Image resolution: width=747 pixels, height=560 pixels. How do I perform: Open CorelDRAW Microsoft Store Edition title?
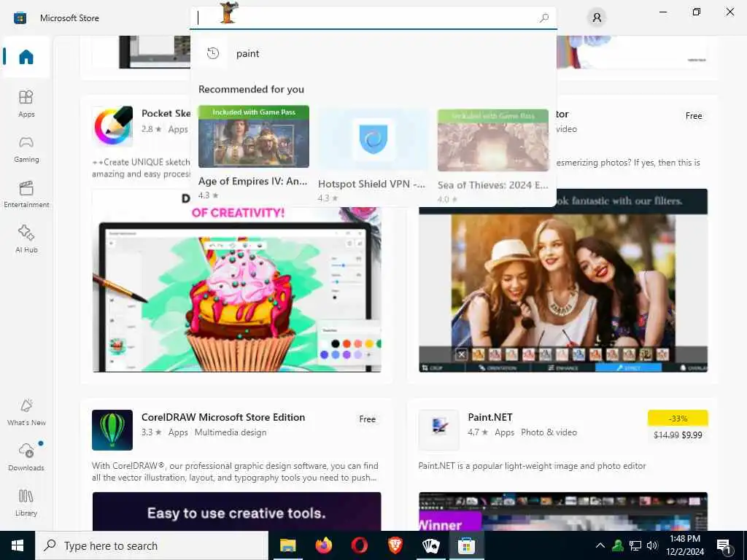223,417
